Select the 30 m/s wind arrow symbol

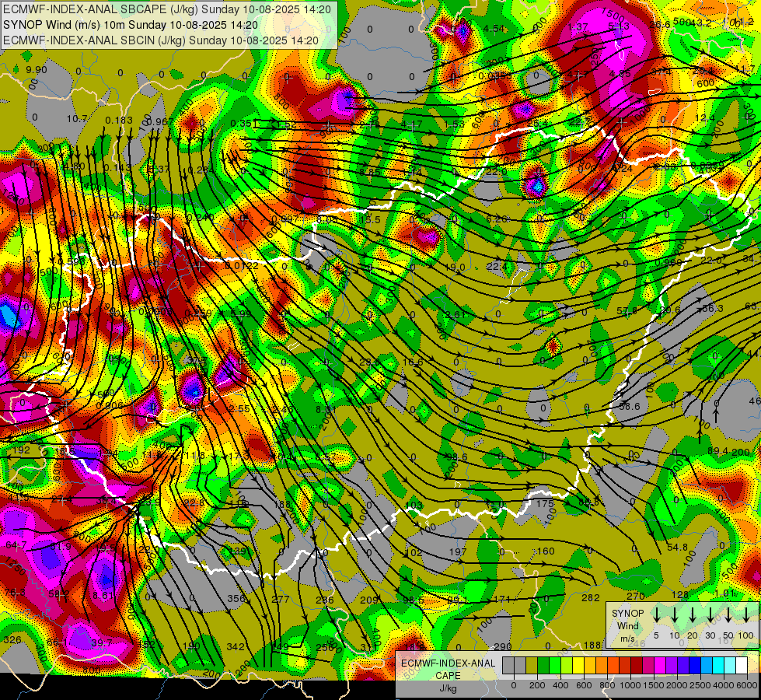(x=710, y=615)
